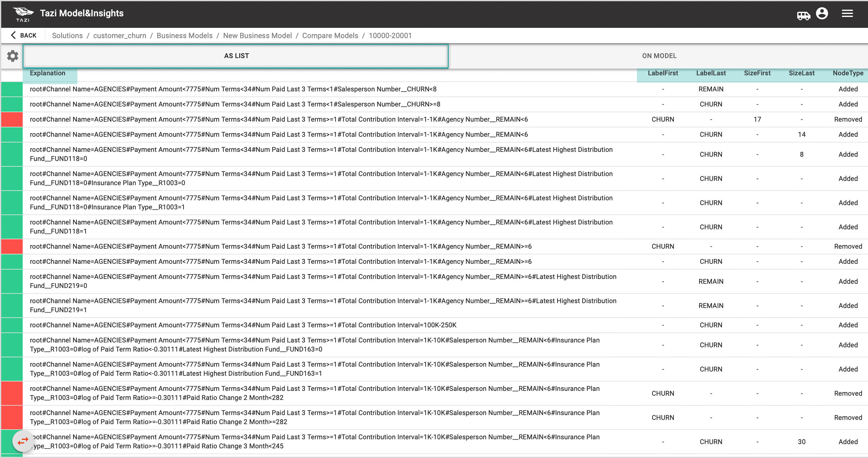The image size is (868, 458).
Task: Select row ending Distribution Fund__FUND219=0
Action: [434, 281]
